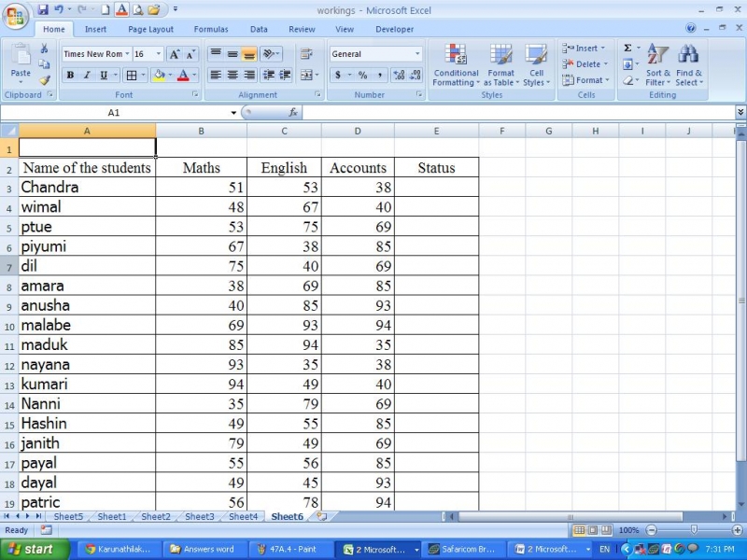747x560 pixels.
Task: Open the Name Box dropdown arrow
Action: click(x=233, y=112)
